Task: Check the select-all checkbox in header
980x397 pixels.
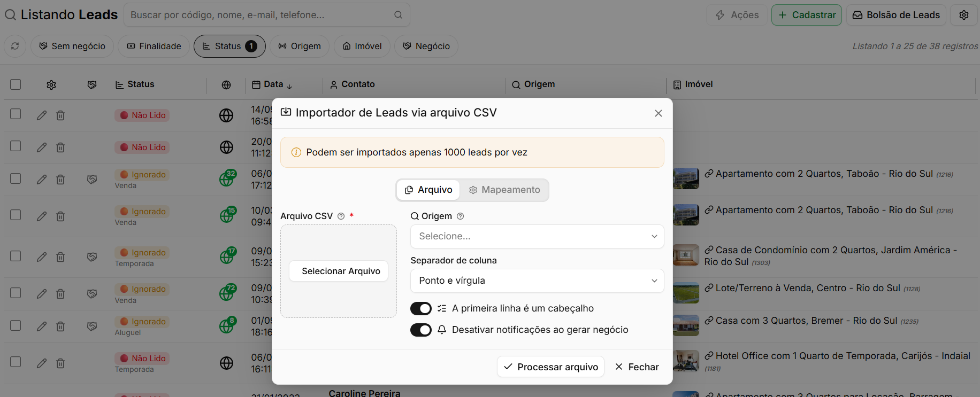Action: click(16, 84)
